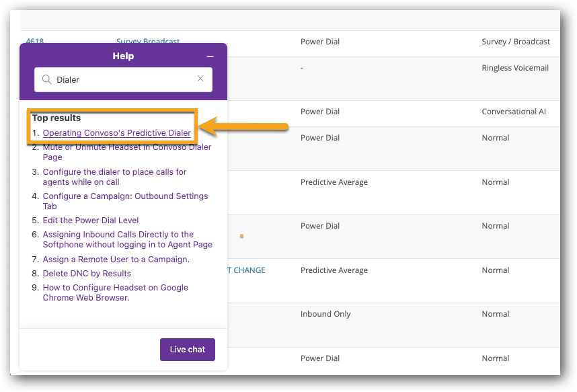
Task: Open campaign ID 4618 link
Action: (x=35, y=41)
